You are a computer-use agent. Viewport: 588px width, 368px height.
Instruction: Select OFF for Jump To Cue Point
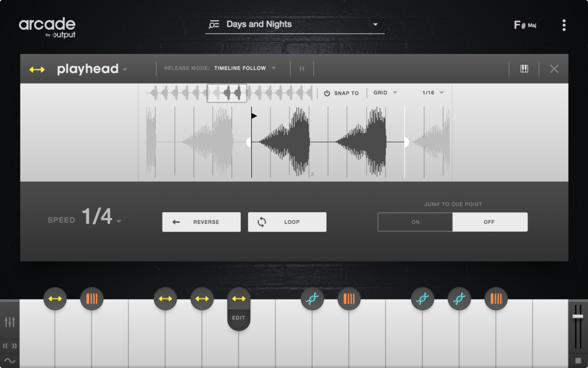pos(490,221)
